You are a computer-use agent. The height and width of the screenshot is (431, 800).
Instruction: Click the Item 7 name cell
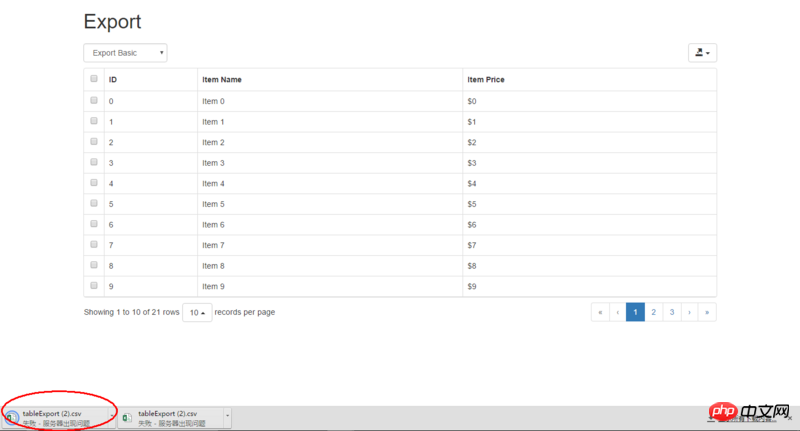click(x=330, y=245)
